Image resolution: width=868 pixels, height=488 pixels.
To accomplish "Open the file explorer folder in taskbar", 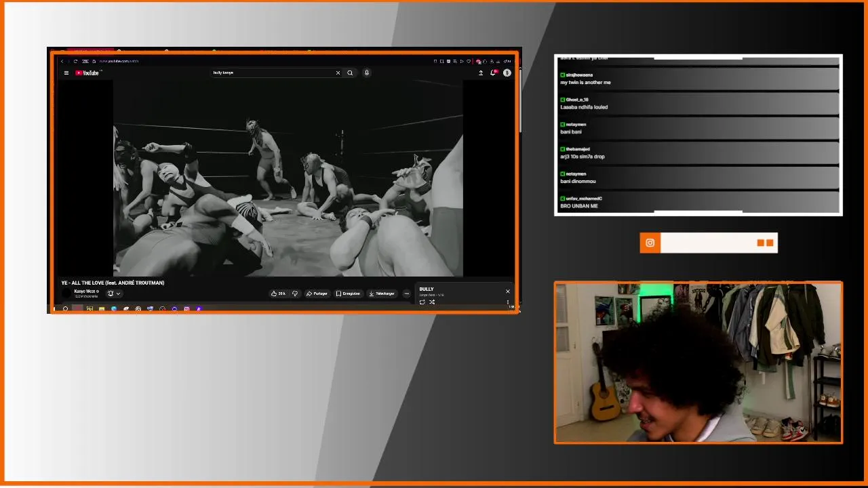I will pos(102,309).
